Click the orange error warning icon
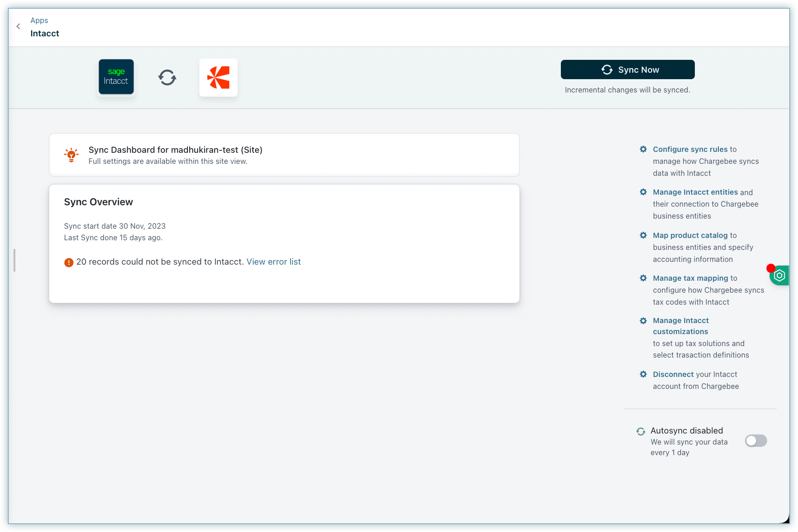Viewport: 798px width, 532px height. 69,262
